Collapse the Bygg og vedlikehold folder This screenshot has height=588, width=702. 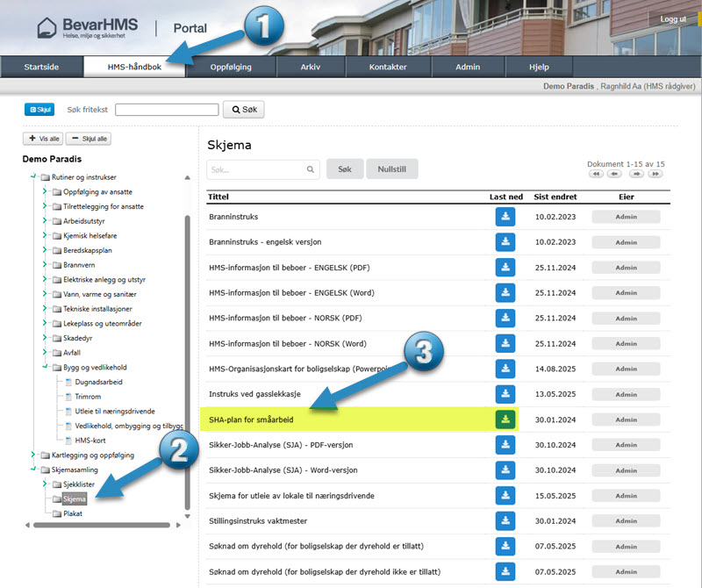pyautogui.click(x=43, y=367)
